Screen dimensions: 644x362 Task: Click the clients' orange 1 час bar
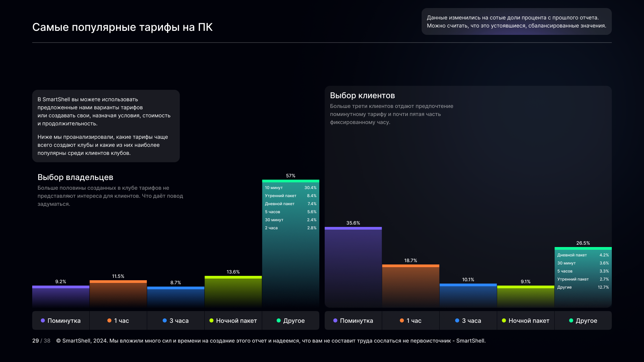pos(411,286)
